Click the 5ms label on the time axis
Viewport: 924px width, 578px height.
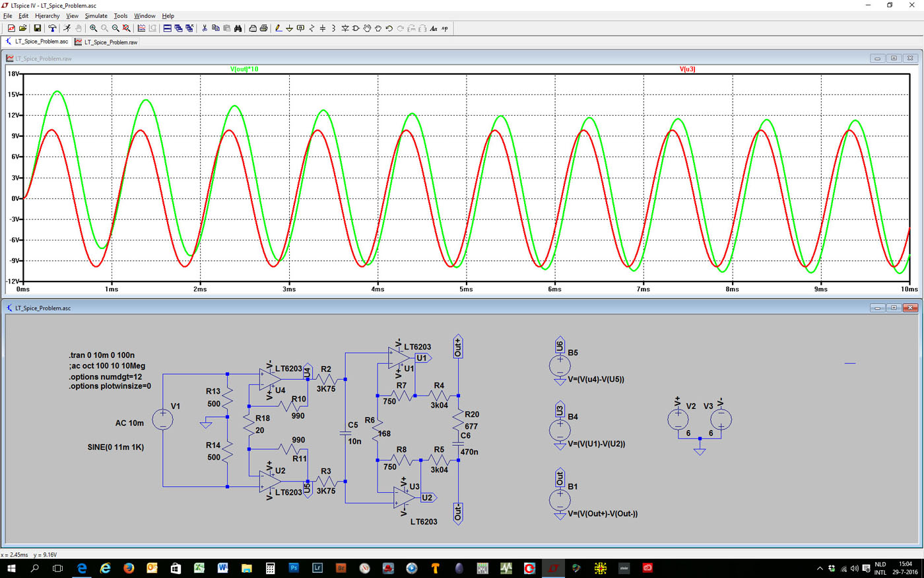[x=466, y=289]
